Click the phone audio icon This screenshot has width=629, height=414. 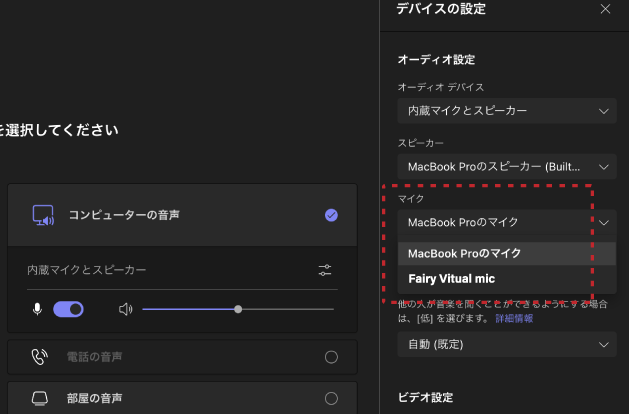tap(39, 357)
